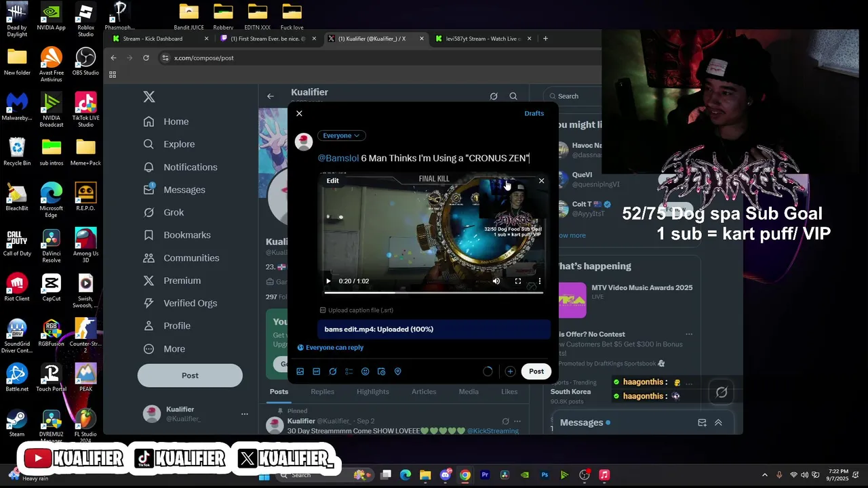Screen dimensions: 868x488
Task: Expand the Messages drawer
Action: (x=718, y=423)
